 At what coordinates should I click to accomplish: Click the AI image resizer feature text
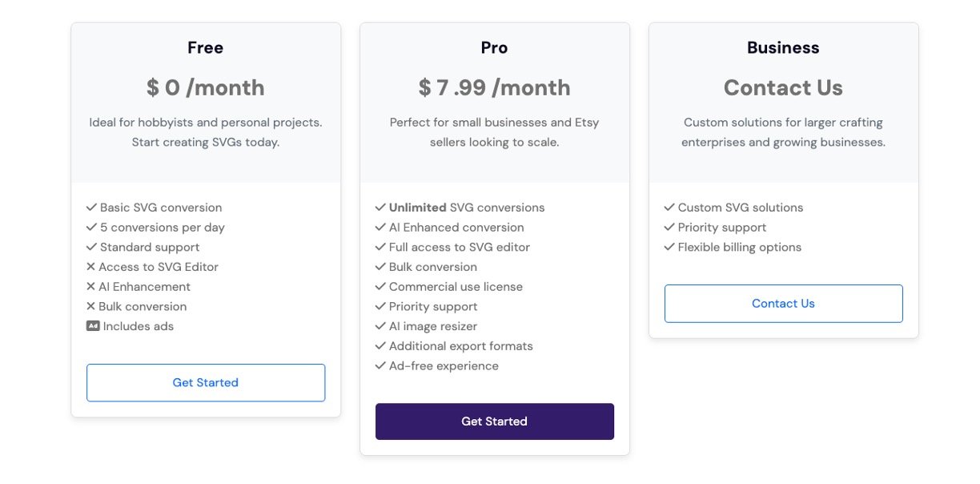(x=433, y=327)
